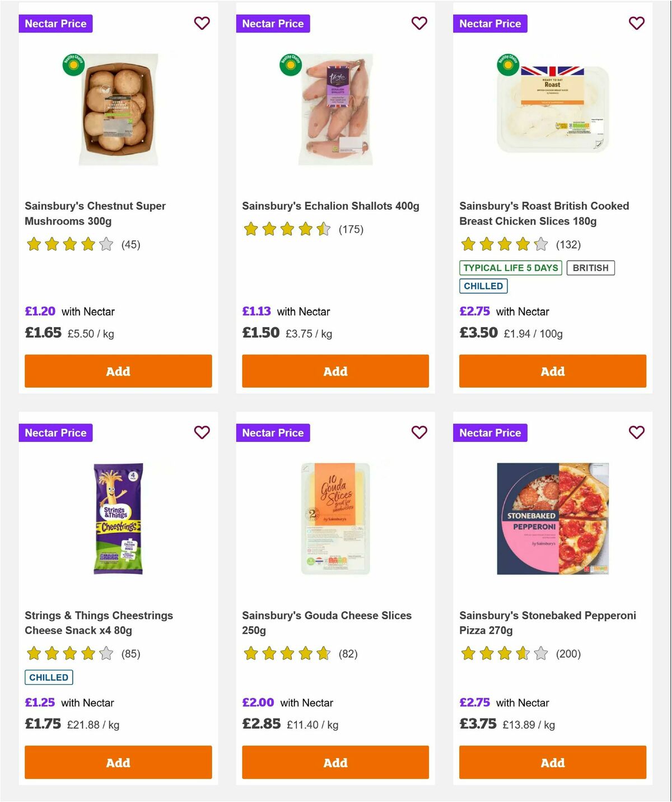Image resolution: width=672 pixels, height=802 pixels.
Task: Favourite the Chestnut Super Mushrooms product
Action: pyautogui.click(x=202, y=24)
